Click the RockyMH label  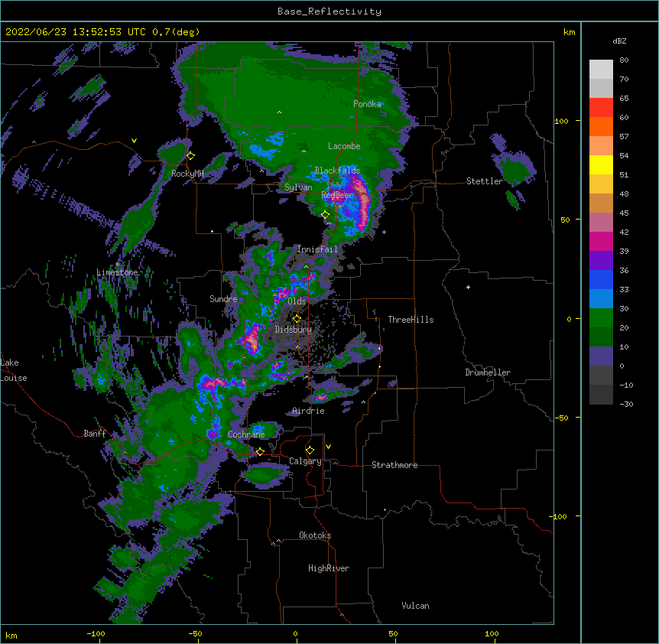[x=187, y=174]
